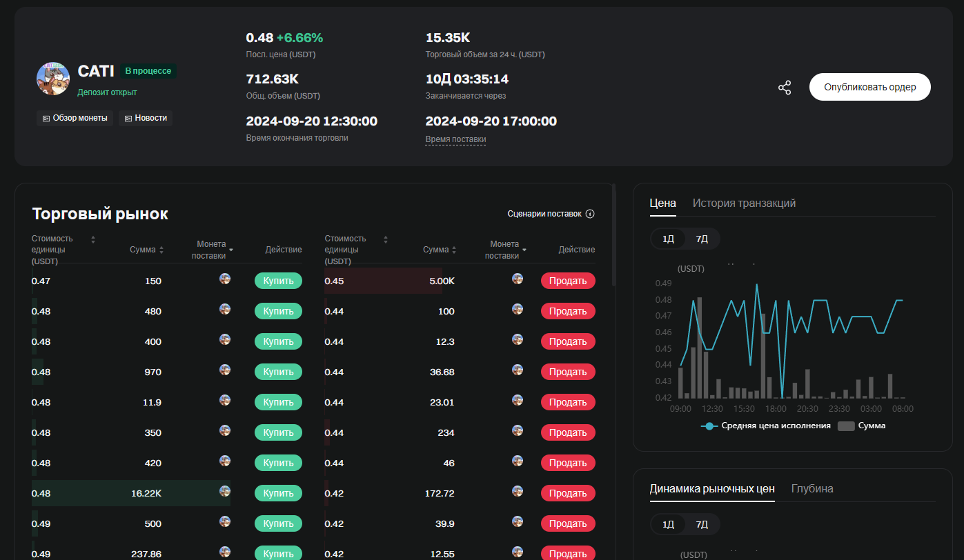Sort buy list by Стоимость единицы

click(93, 239)
